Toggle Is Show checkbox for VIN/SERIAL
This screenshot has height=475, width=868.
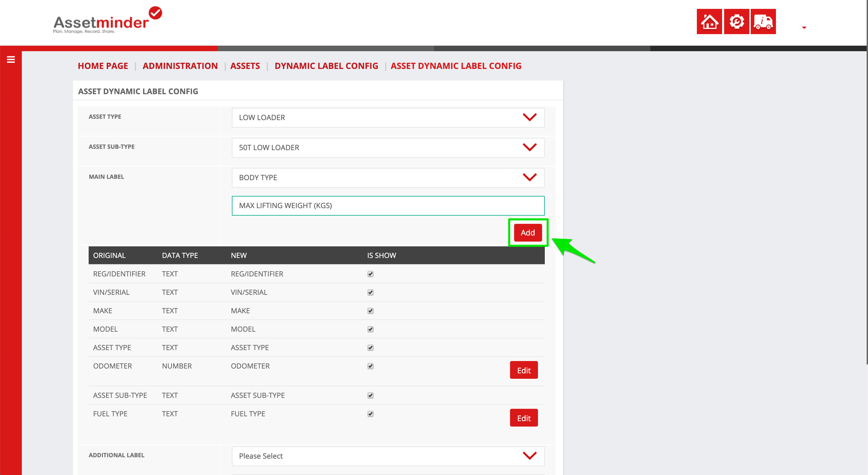pos(371,292)
